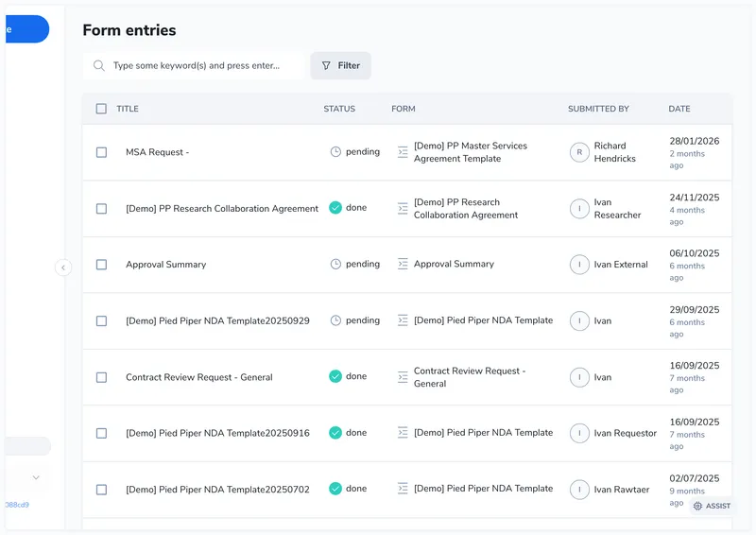The image size is (756, 535).
Task: Open [Demo] Pied Piper NDA Template20250929 title
Action: (217, 320)
